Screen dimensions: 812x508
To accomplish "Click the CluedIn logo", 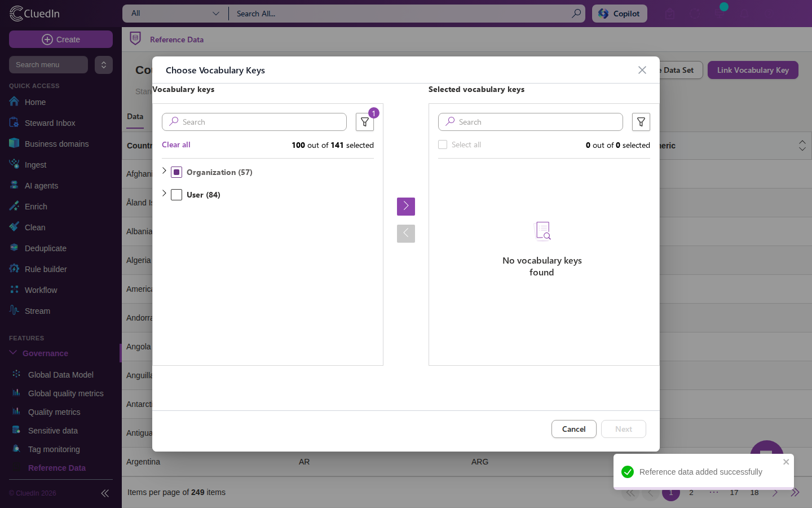I will 35,14.
